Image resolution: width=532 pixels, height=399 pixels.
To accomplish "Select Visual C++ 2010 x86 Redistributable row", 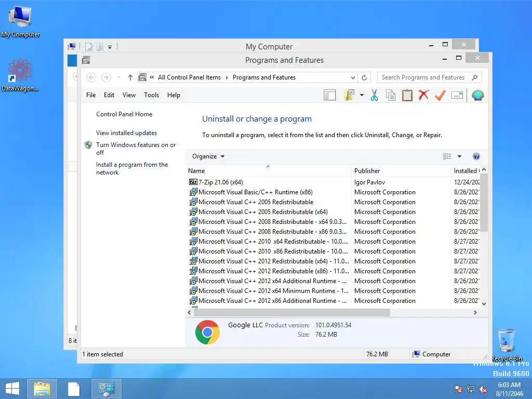I will tap(273, 251).
